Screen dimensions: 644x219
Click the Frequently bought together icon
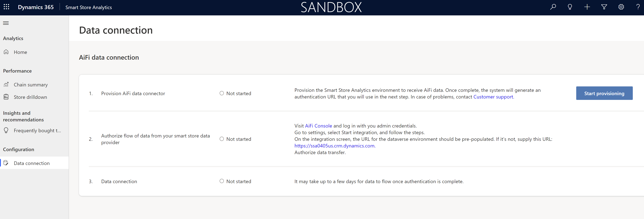[6, 130]
